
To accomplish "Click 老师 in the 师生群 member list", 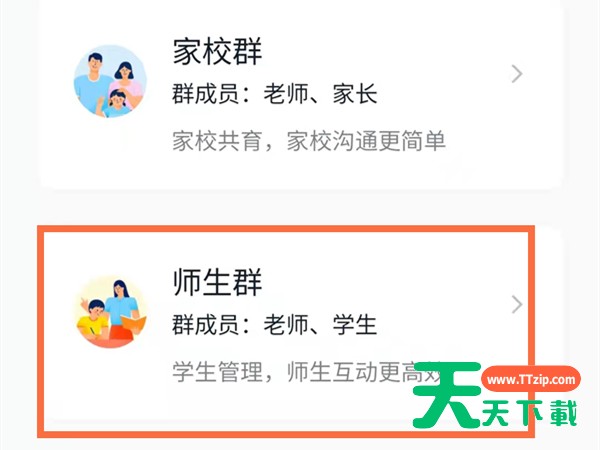I will (286, 325).
